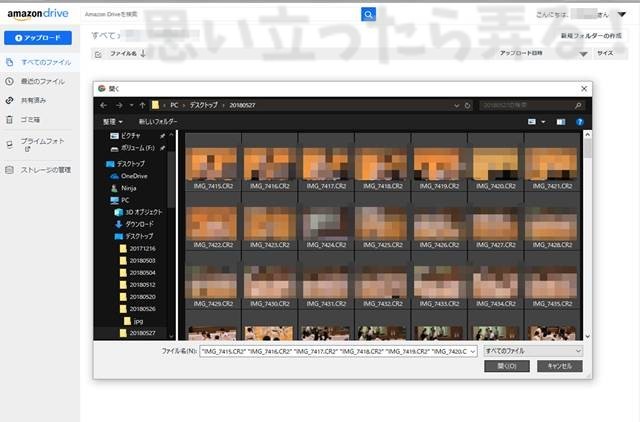This screenshot has height=422, width=640.
Task: Select ボリューム (F:) in the navigation tree
Action: pyautogui.click(x=133, y=148)
